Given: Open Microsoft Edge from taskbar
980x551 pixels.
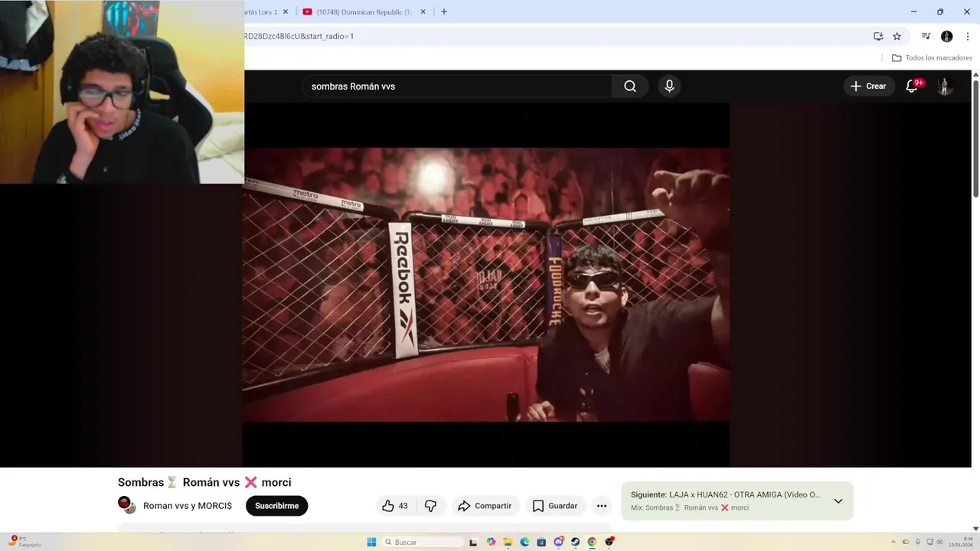Looking at the screenshot, I should point(525,542).
